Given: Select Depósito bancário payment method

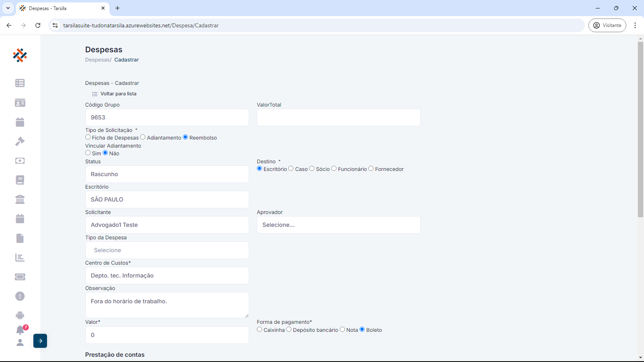Looking at the screenshot, I should tap(289, 329).
